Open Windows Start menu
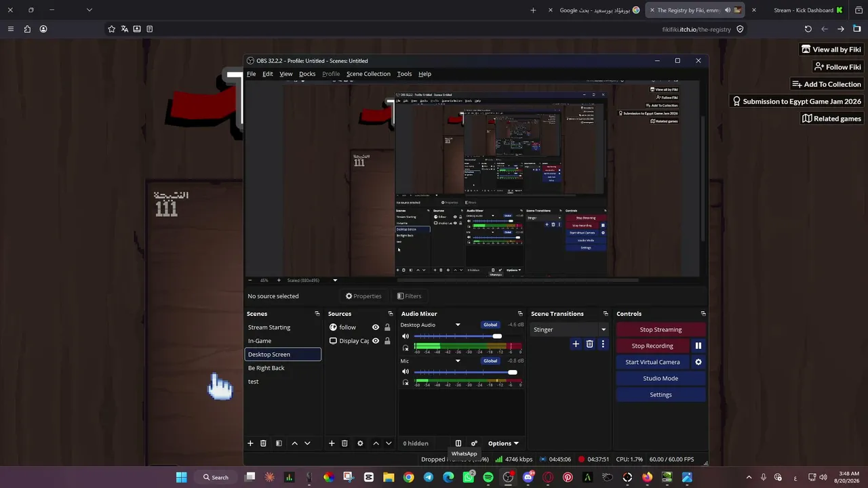The width and height of the screenshot is (868, 488). click(x=182, y=477)
